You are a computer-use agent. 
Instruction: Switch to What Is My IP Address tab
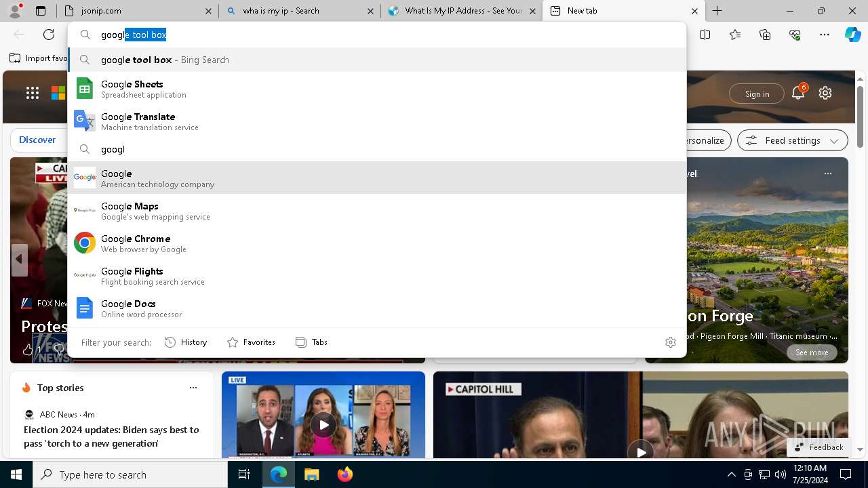pos(461,11)
